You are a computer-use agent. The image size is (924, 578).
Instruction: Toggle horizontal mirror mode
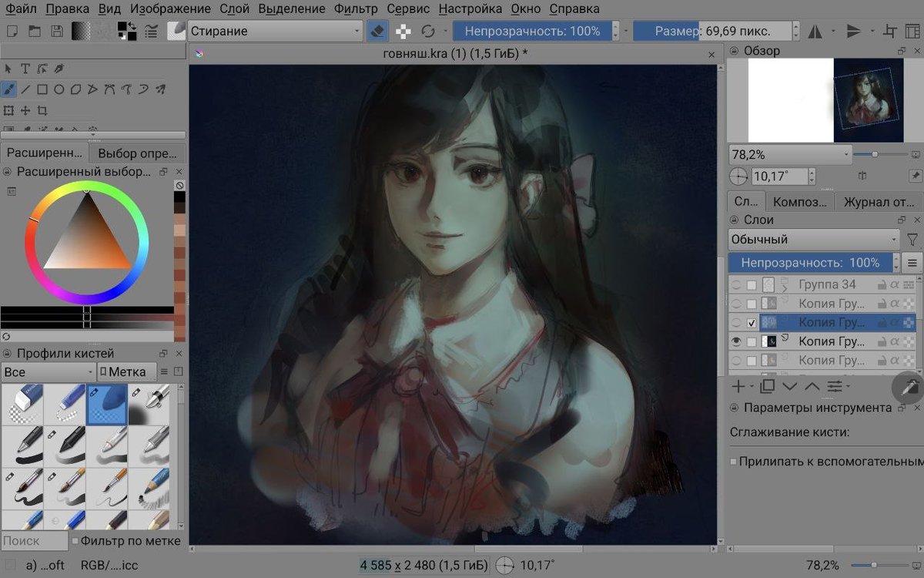pyautogui.click(x=815, y=31)
